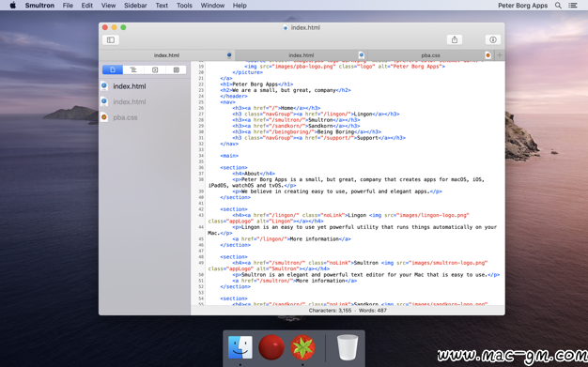Click the 'We believe in creating easy to use' paragraph line
The width and height of the screenshot is (588, 367).
pyautogui.click(x=337, y=191)
